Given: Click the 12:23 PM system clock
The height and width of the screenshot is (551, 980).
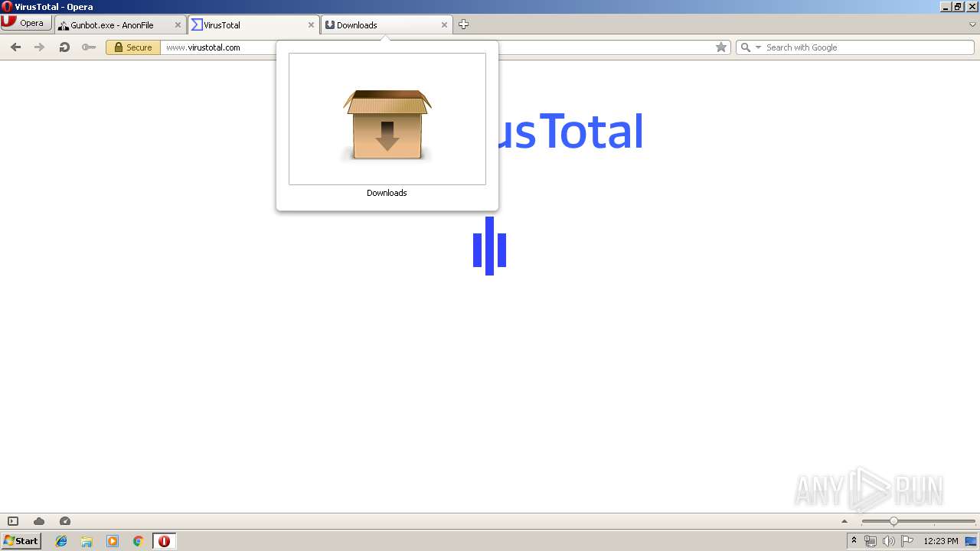Looking at the screenshot, I should point(941,541).
